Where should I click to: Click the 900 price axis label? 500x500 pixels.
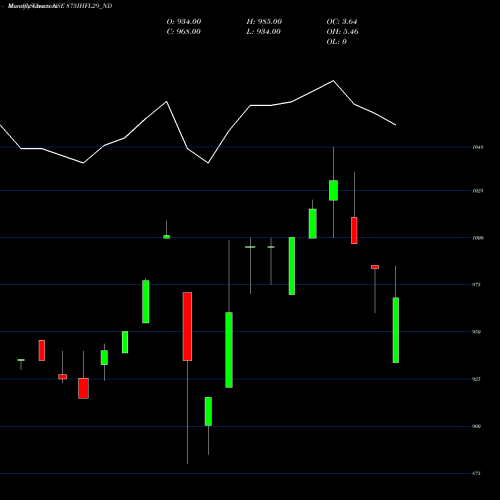pos(477,426)
